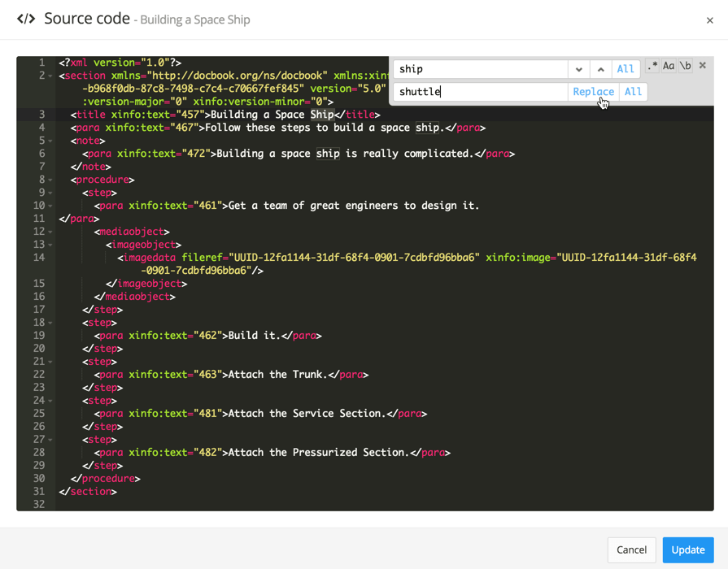Fold the mediaobject element on line 12
Viewport: 728px width, 569px height.
pyautogui.click(x=50, y=232)
